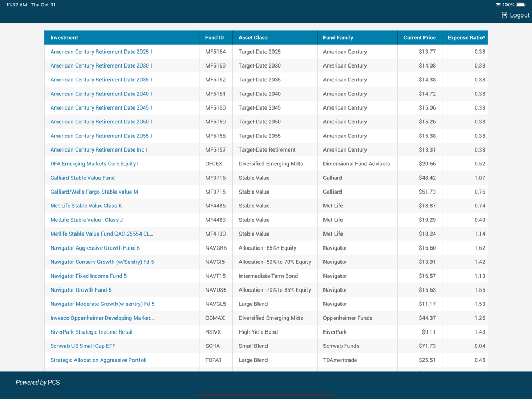Open American Century Retirement Date 2025 I
Screen dimensions: 532x399
pyautogui.click(x=101, y=52)
